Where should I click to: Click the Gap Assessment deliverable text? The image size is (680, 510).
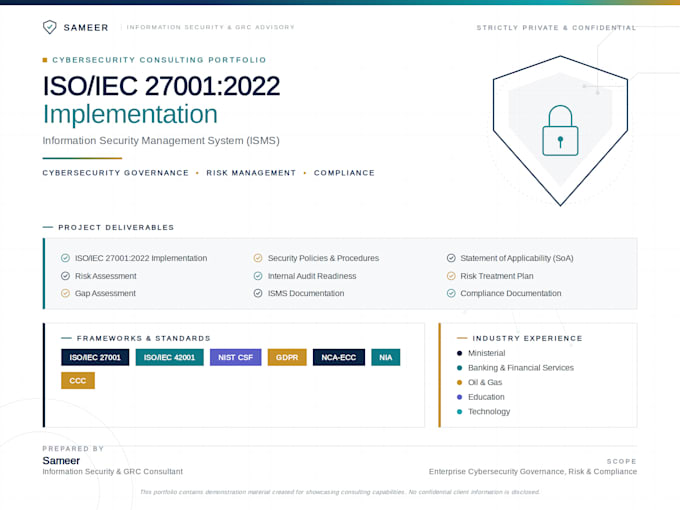[x=105, y=293]
